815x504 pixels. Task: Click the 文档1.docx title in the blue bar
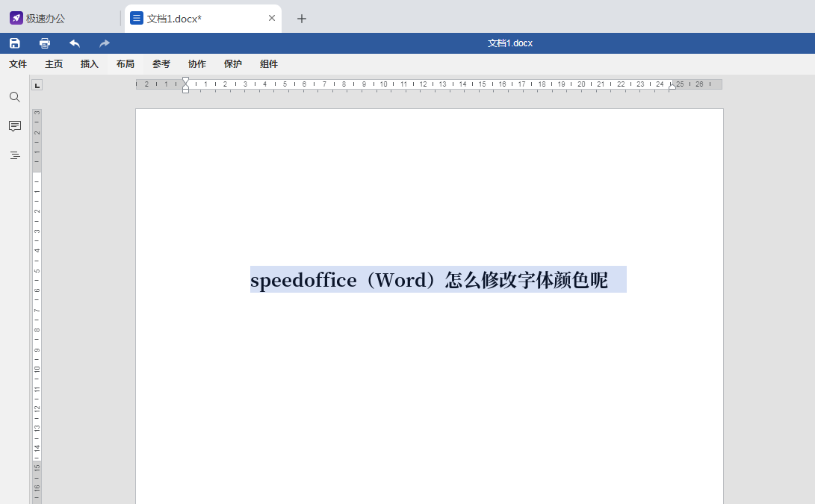(510, 43)
